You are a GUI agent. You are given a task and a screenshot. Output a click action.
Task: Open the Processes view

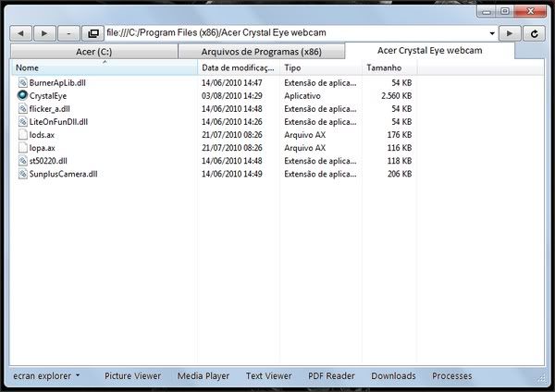[452, 376]
